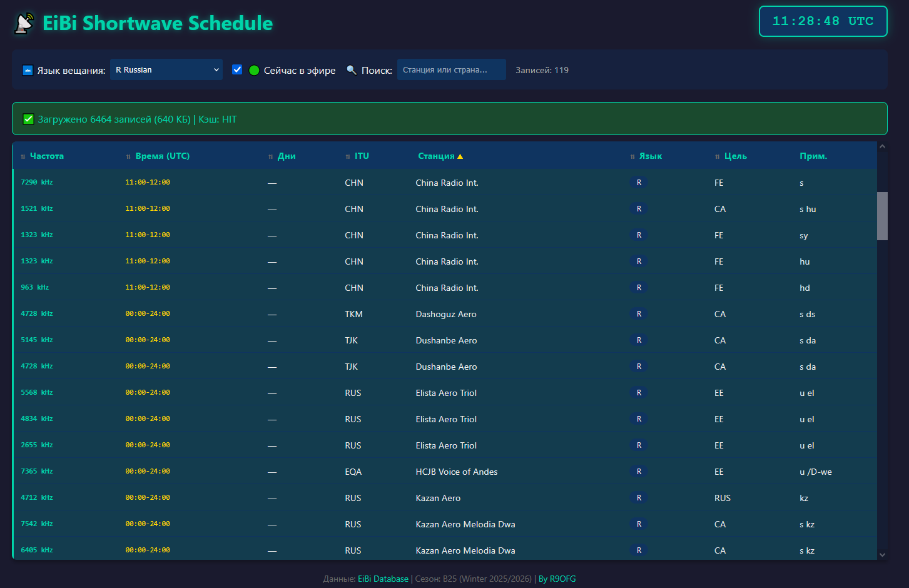Sort table by Дни column
The width and height of the screenshot is (909, 588).
tap(286, 156)
